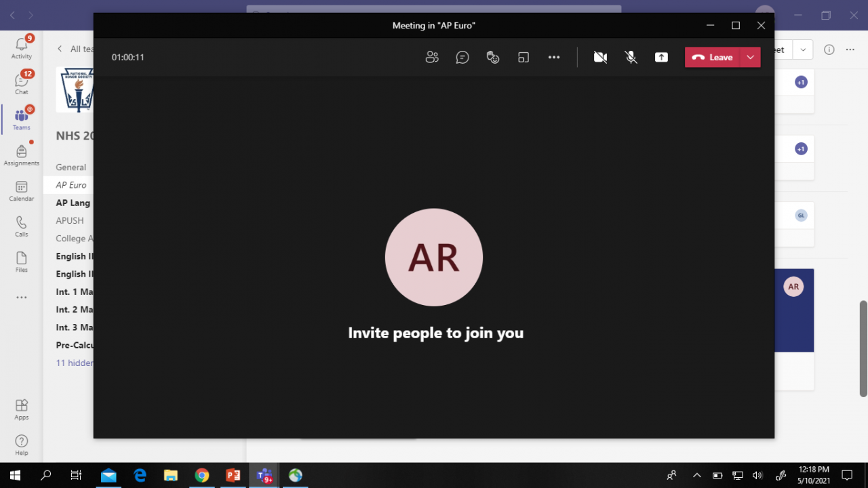Open breakout rooms icon

[x=524, y=58]
